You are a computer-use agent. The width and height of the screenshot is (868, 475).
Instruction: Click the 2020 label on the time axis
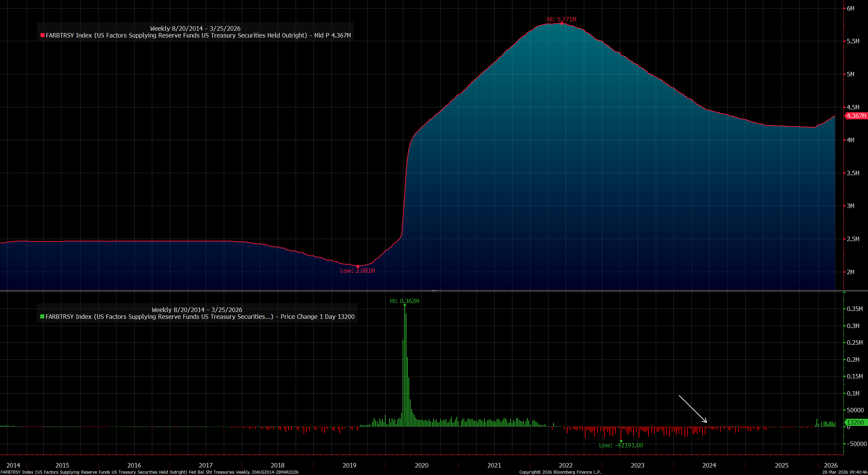click(421, 465)
